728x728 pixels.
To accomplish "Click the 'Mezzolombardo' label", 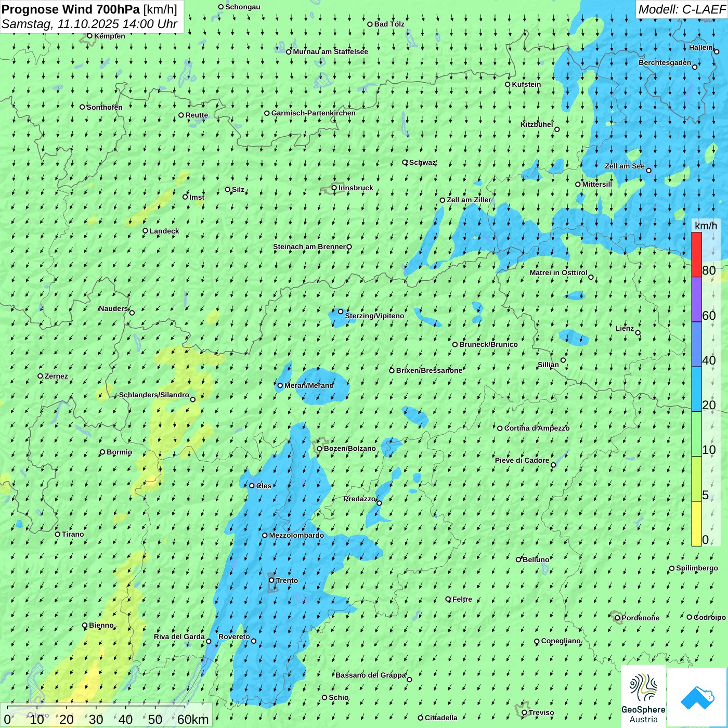I will pos(296,535).
